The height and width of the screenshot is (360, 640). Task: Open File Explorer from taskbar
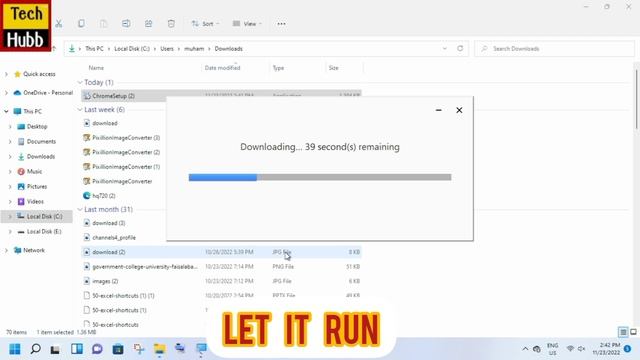click(159, 349)
